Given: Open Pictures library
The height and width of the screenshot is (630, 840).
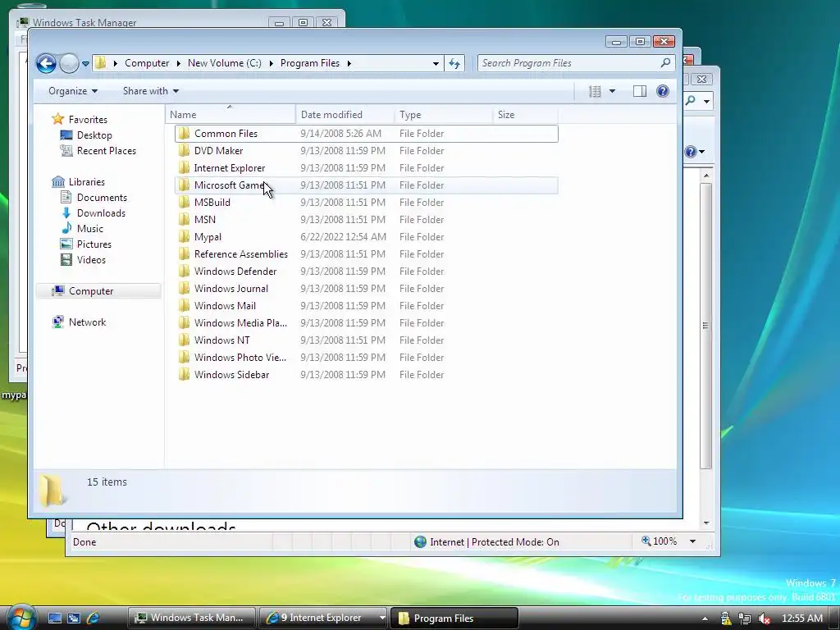Looking at the screenshot, I should pos(94,244).
